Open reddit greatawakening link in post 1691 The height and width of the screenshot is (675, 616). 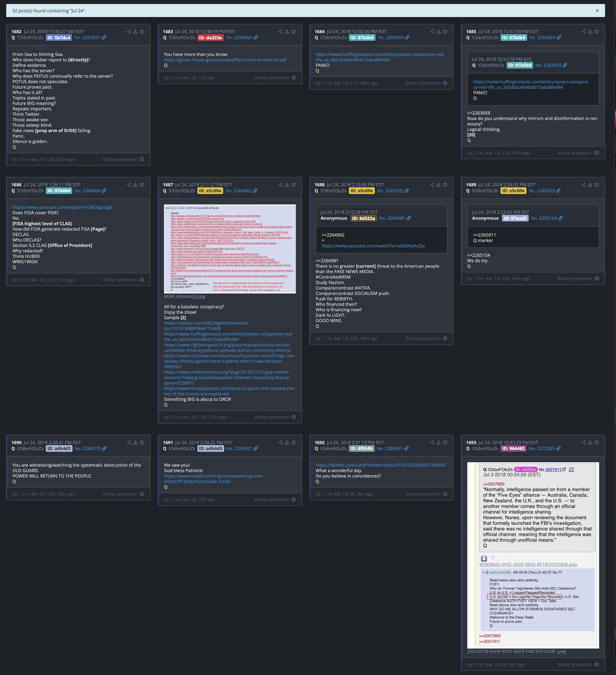[x=213, y=479]
